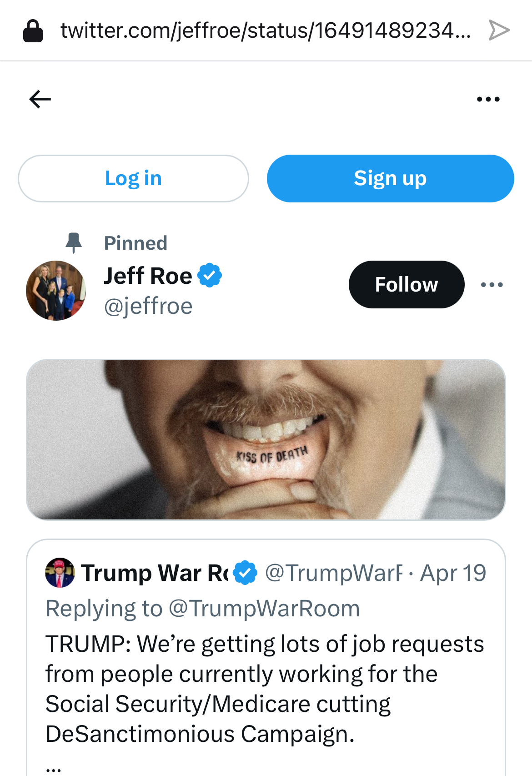Tap the pin icon beside Pinned

click(74, 242)
